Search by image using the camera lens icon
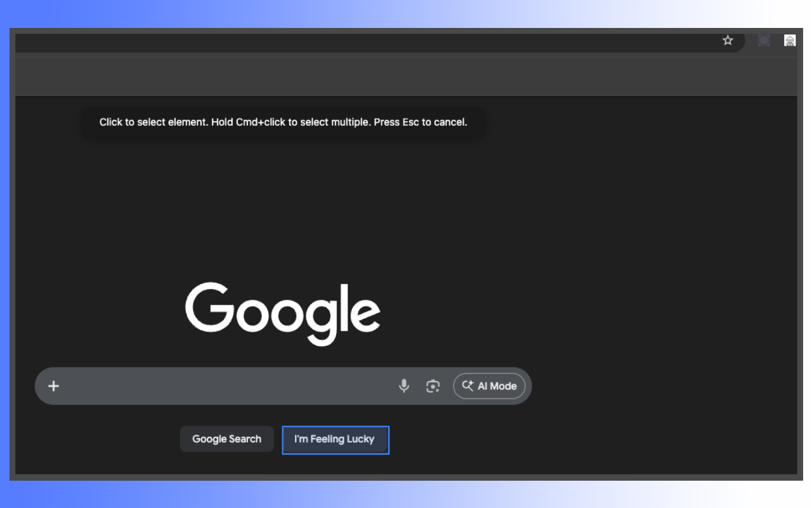The width and height of the screenshot is (812, 508). coord(433,386)
